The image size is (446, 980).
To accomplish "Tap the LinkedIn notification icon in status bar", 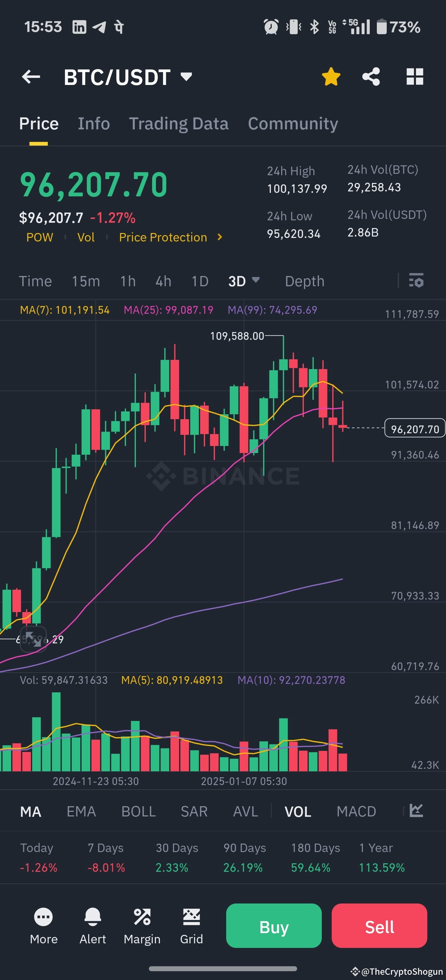I will point(79,27).
